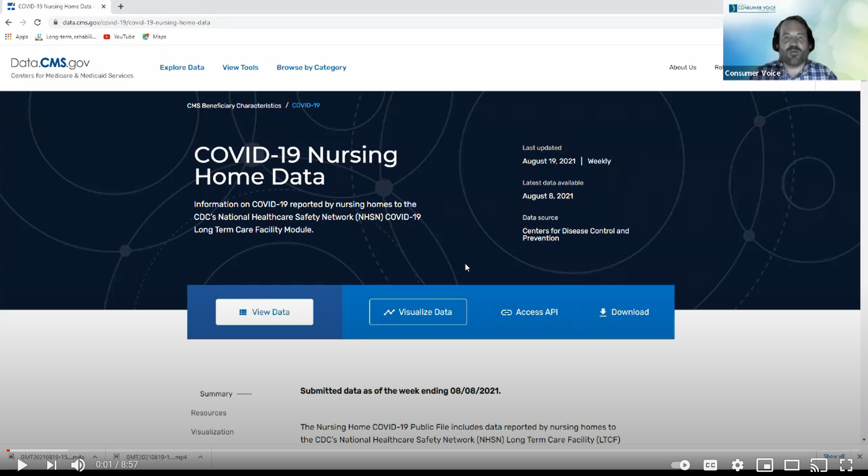868x476 pixels.
Task: Follow the COVID-19 breadcrumb link
Action: point(306,106)
